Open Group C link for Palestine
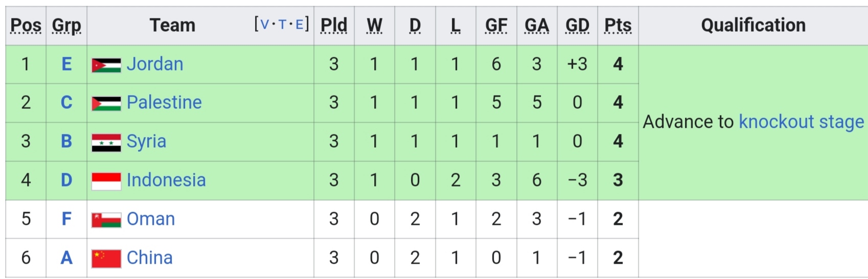The image size is (868, 279). (x=66, y=102)
